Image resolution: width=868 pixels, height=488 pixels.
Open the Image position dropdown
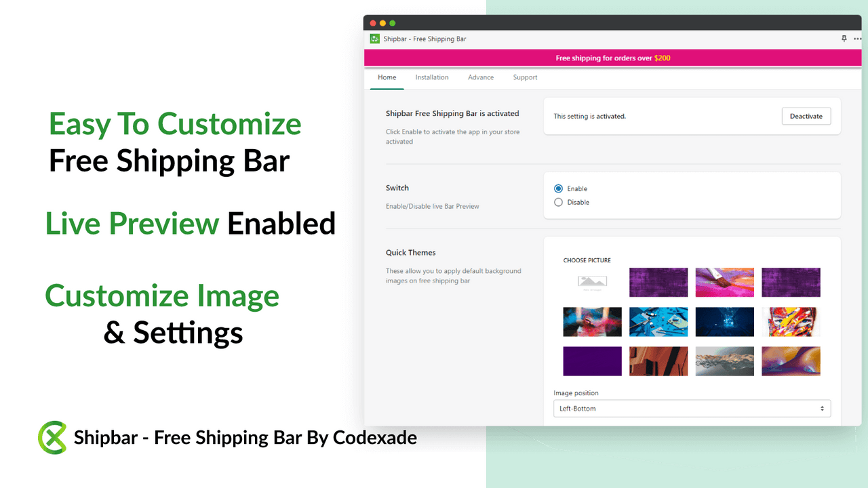coord(692,408)
